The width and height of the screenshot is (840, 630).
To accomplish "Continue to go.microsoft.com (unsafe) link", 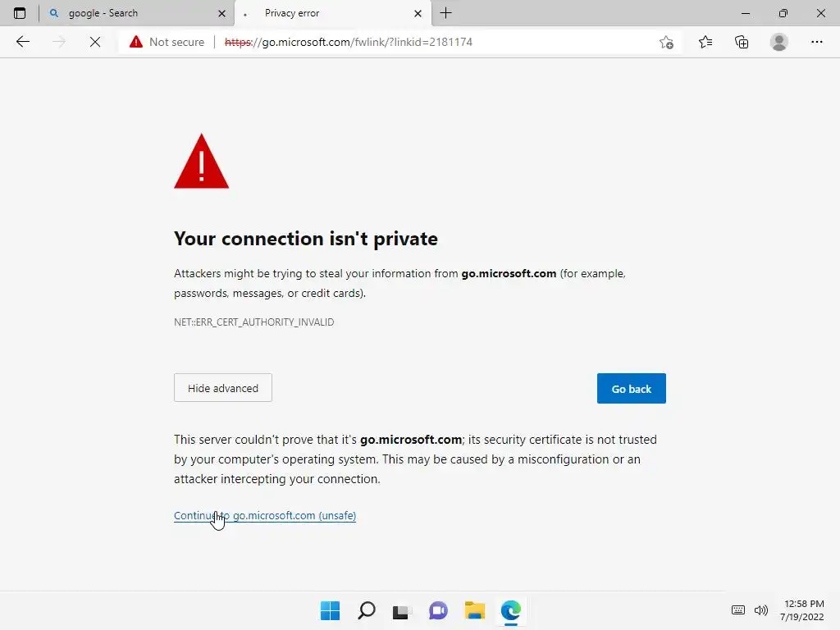I will click(x=265, y=516).
